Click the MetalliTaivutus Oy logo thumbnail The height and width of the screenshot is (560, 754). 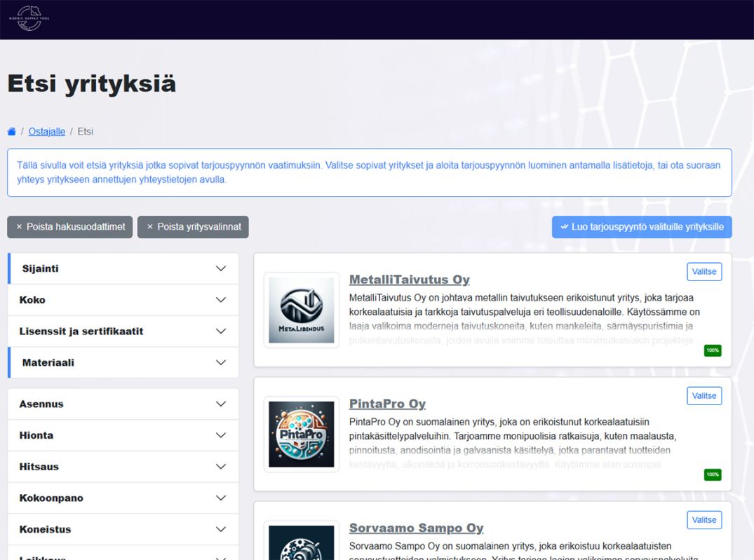point(302,310)
